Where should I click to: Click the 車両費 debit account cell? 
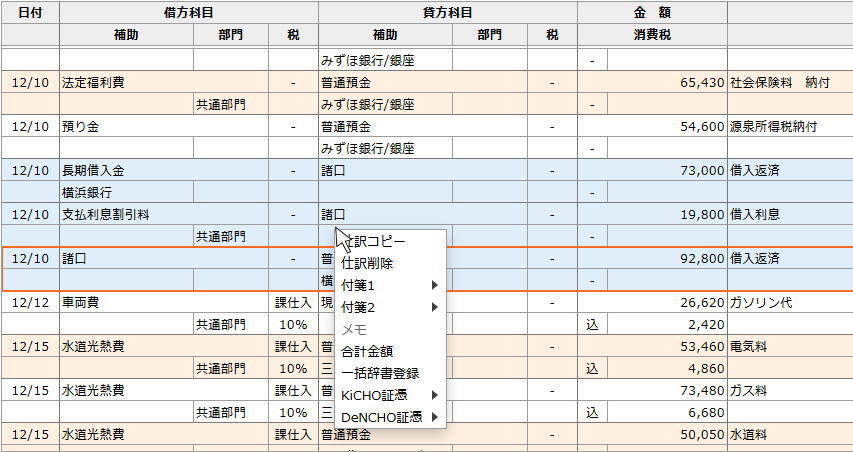point(126,302)
